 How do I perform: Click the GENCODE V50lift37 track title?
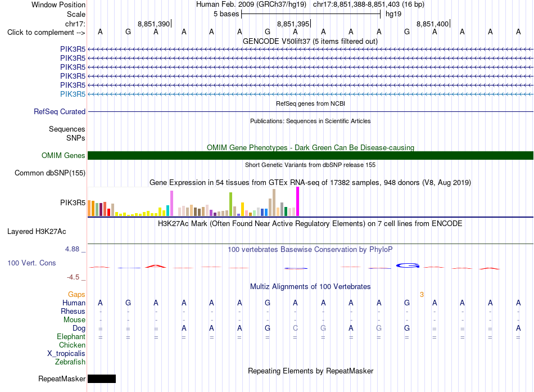(310, 42)
